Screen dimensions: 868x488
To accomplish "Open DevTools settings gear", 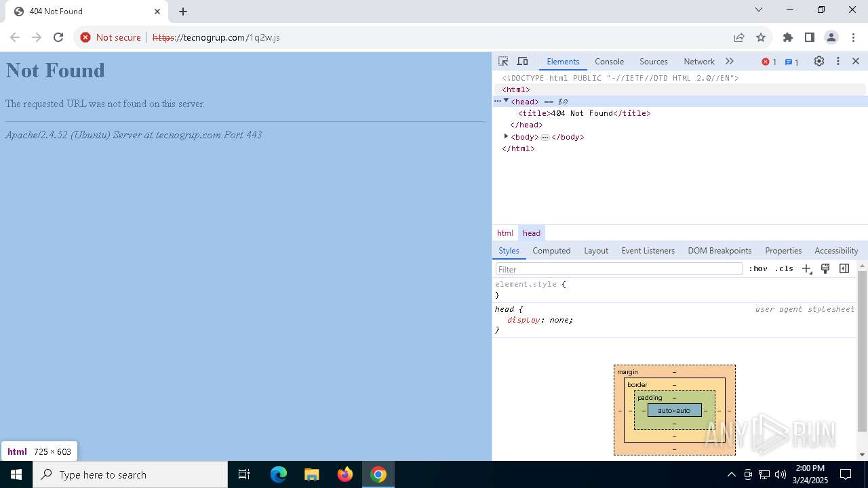I will click(x=819, y=61).
